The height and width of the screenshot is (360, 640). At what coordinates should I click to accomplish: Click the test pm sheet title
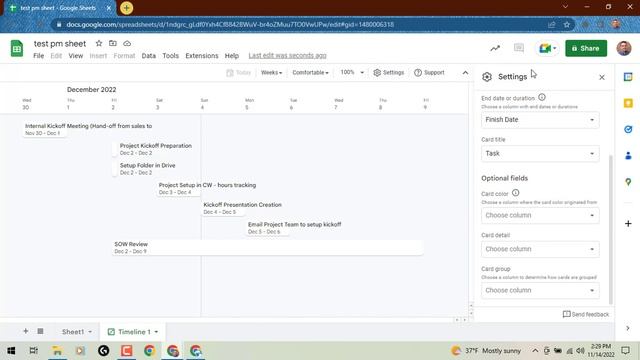click(60, 43)
